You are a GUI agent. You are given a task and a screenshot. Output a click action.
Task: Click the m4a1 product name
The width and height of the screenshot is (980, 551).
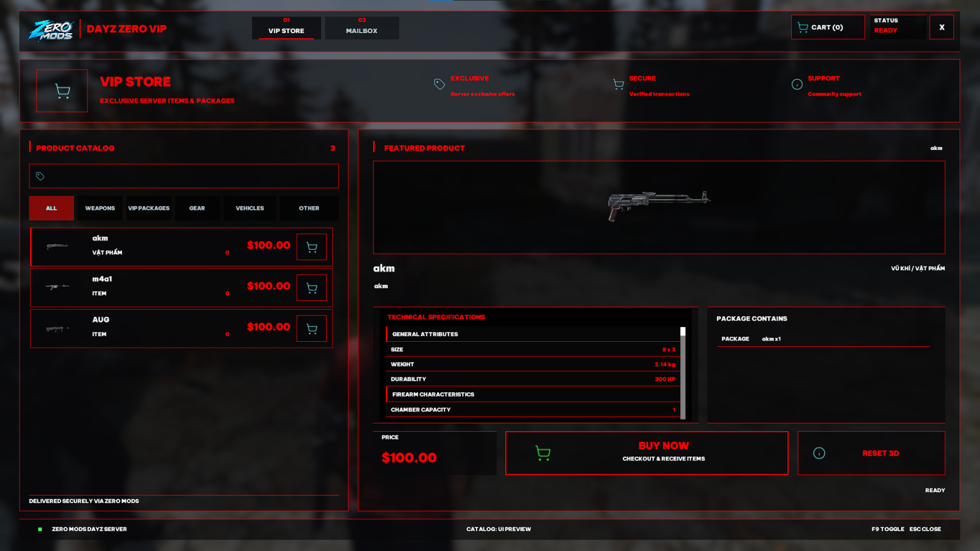(102, 279)
